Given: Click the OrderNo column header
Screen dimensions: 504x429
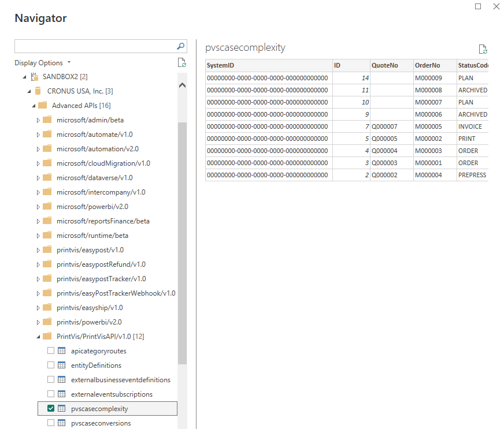Looking at the screenshot, I should click(x=428, y=66).
